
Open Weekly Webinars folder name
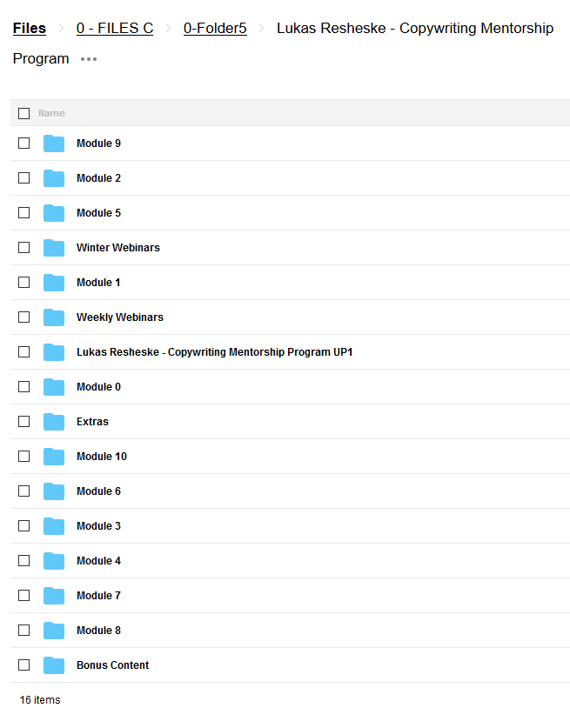tap(120, 317)
